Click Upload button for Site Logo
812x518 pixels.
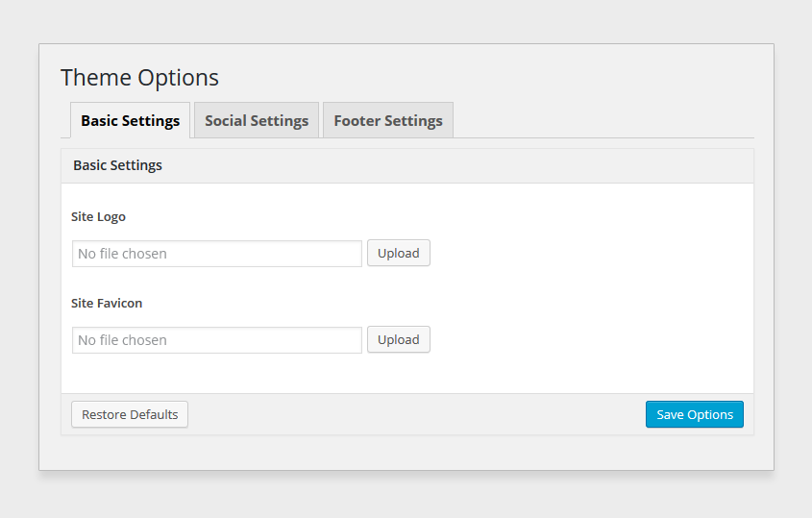pyautogui.click(x=399, y=253)
